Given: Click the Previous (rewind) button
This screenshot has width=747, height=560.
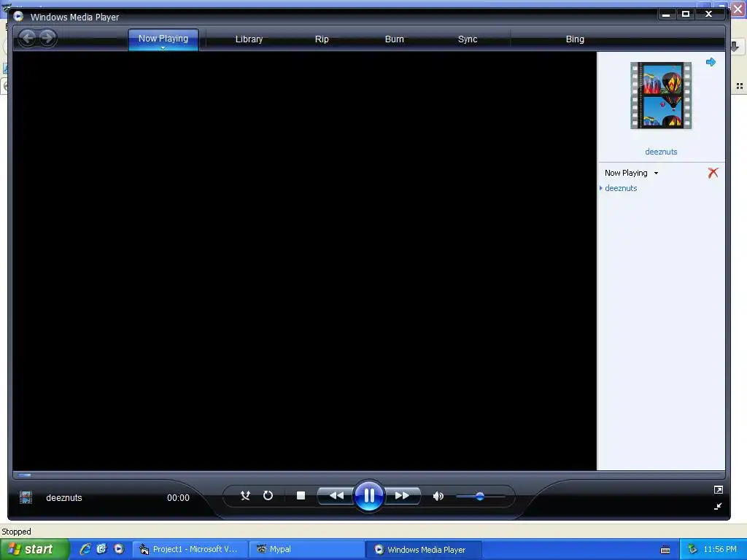Looking at the screenshot, I should (336, 496).
